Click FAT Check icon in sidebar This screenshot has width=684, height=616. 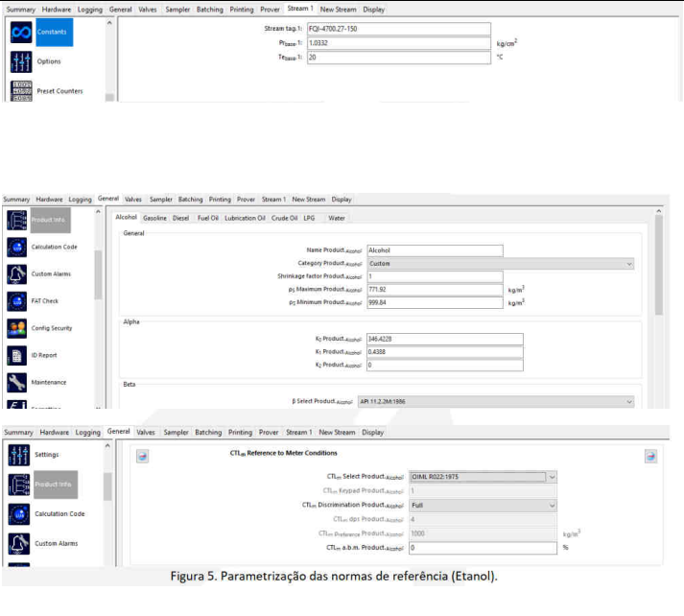pyautogui.click(x=17, y=301)
